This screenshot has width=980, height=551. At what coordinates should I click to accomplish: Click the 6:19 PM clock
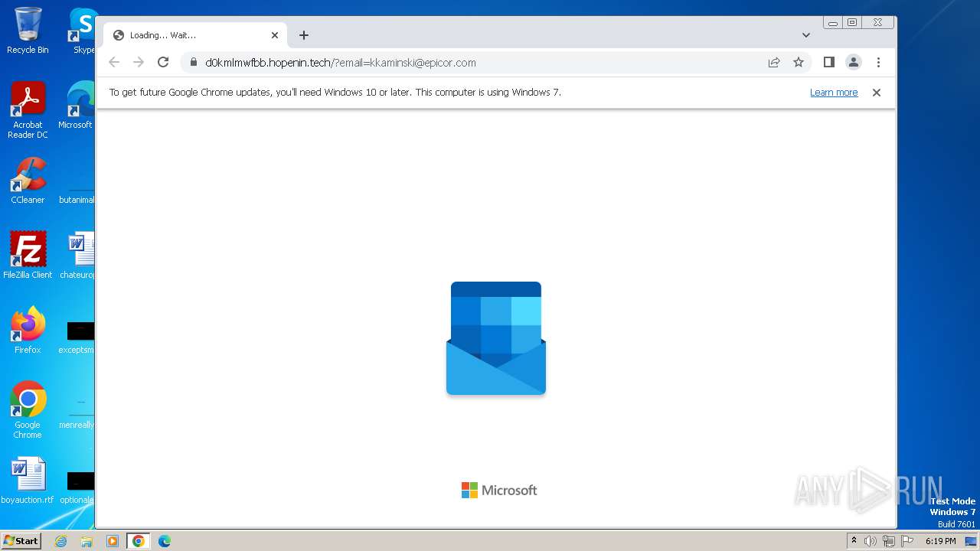point(940,541)
